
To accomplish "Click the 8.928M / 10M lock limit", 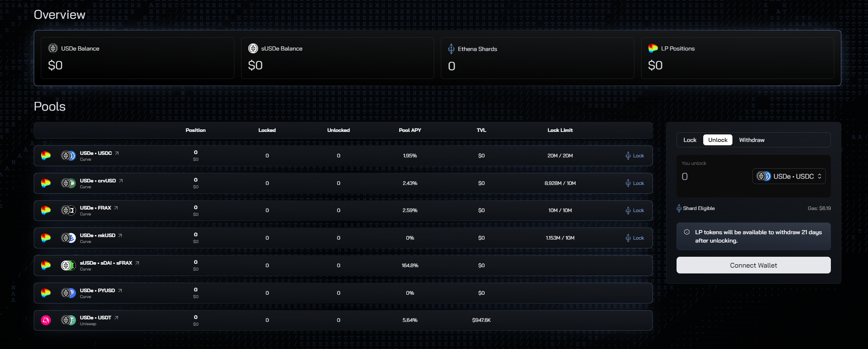I will click(x=560, y=183).
